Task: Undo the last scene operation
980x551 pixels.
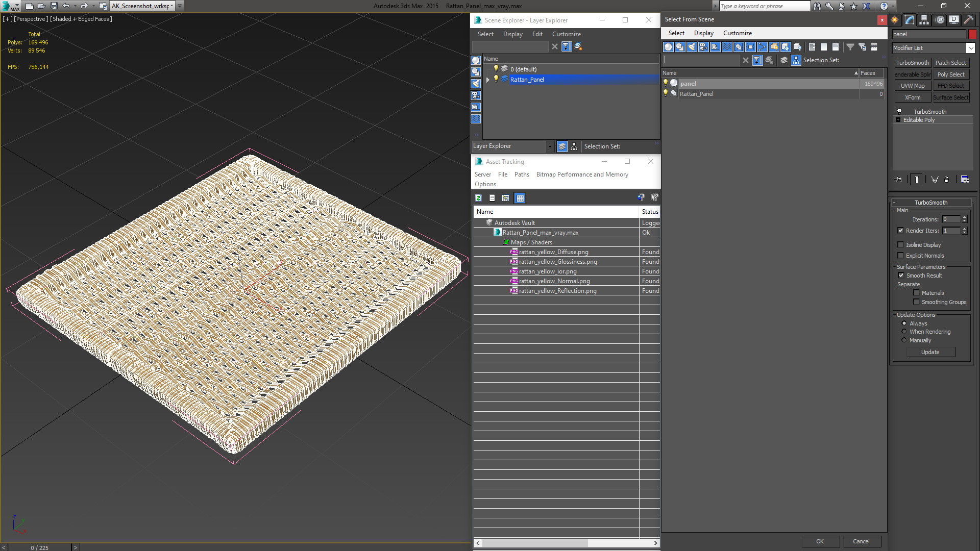Action: [x=66, y=6]
